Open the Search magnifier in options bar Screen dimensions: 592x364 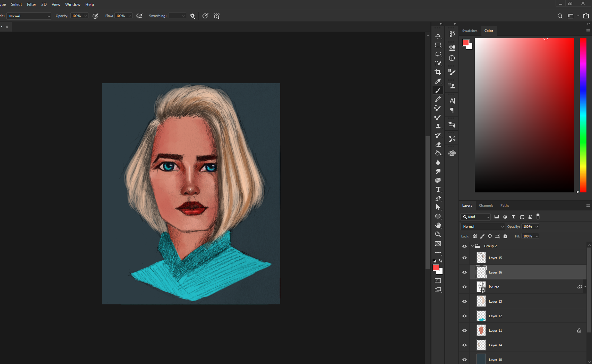tap(560, 16)
